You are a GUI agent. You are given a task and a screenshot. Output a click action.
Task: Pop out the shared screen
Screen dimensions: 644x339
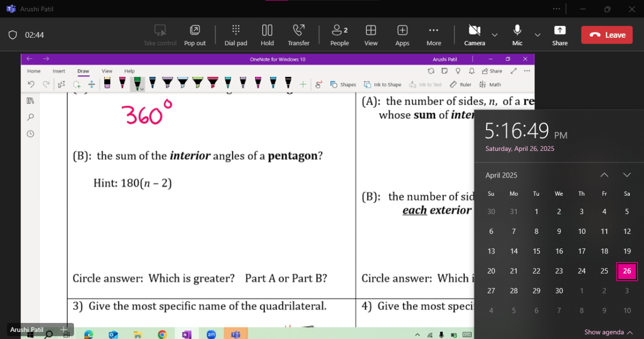(195, 35)
